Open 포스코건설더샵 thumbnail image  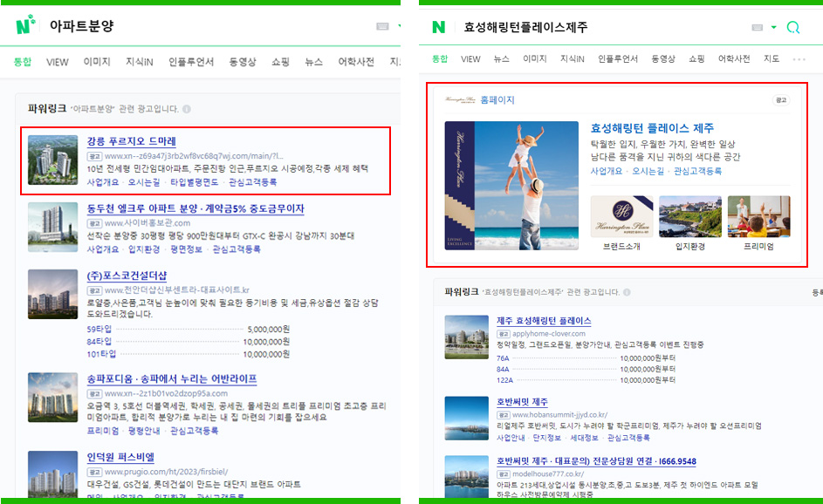pyautogui.click(x=52, y=294)
